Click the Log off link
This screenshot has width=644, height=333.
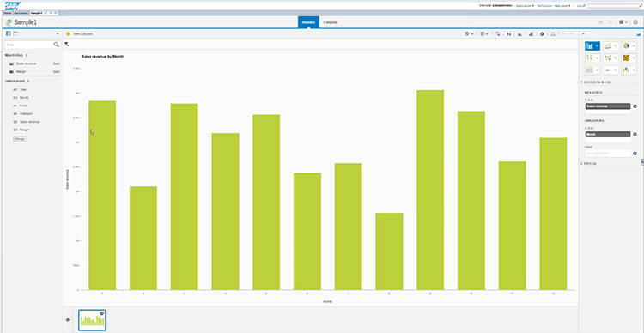580,6
